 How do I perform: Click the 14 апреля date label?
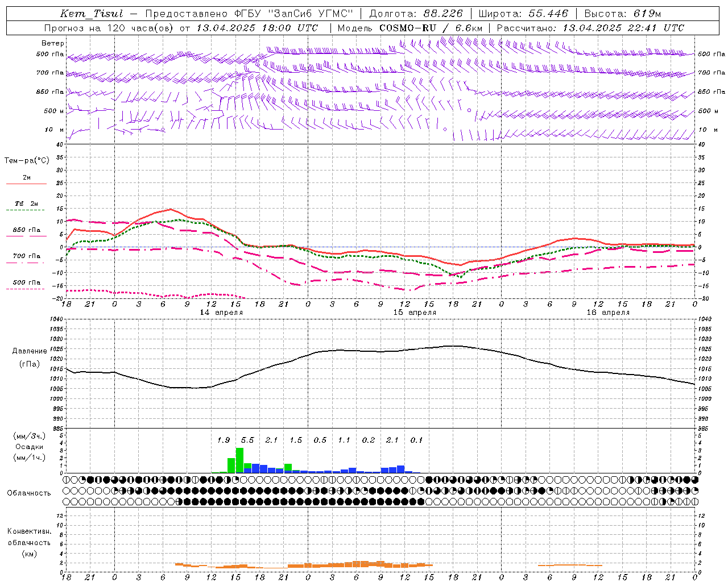(x=221, y=313)
